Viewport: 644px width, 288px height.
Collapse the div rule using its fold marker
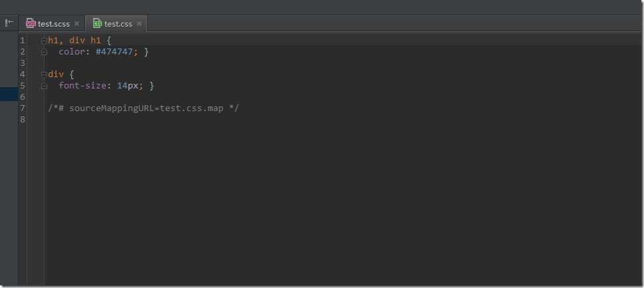tap(44, 74)
